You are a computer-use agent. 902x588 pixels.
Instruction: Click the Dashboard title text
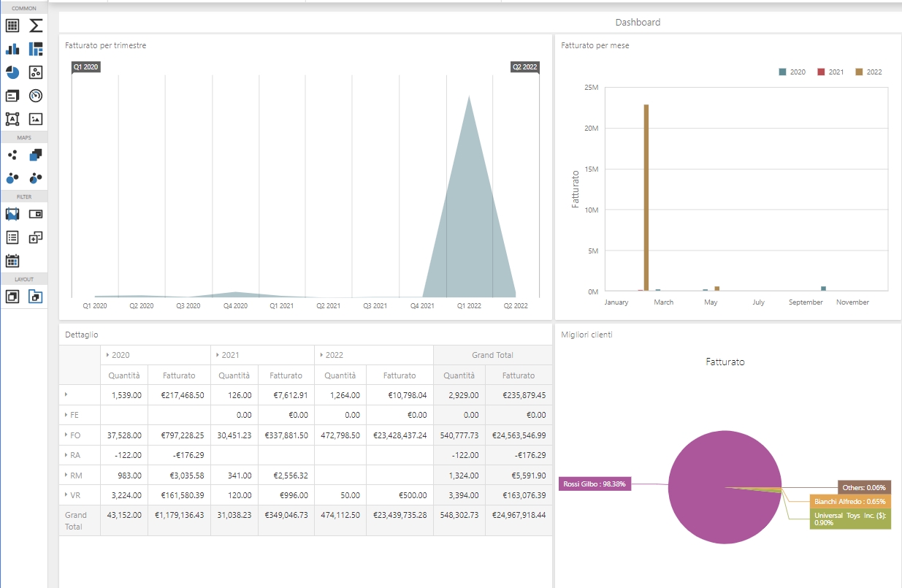click(638, 22)
